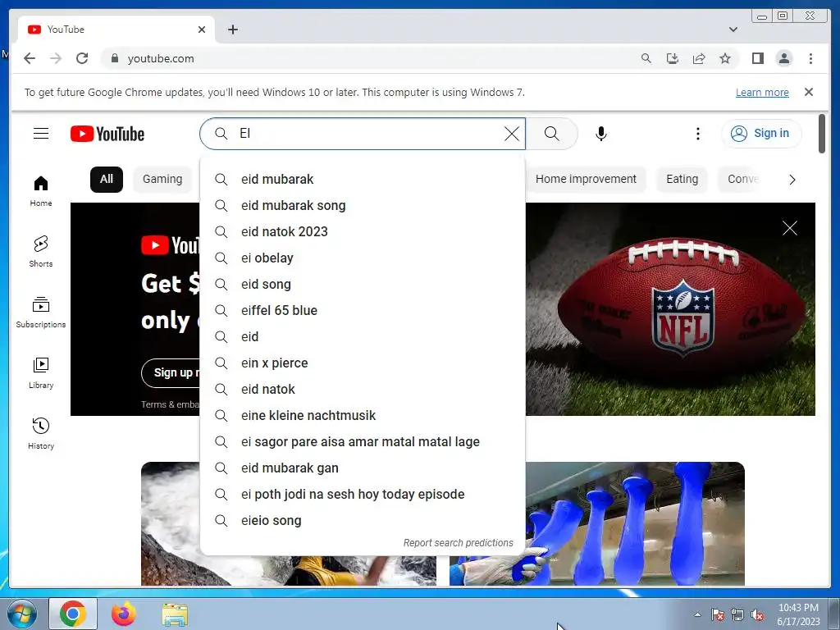Select the Eating category chip
Image resolution: width=840 pixels, height=630 pixels.
coord(682,179)
